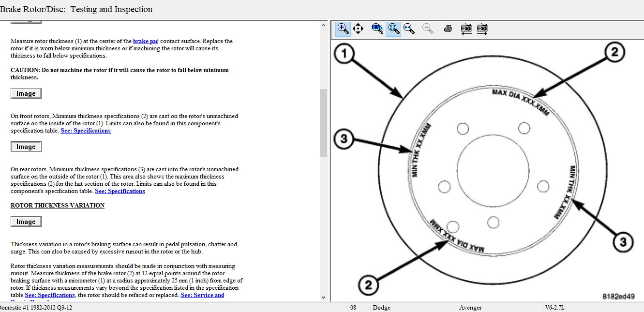The height and width of the screenshot is (312, 644).
Task: Open See: Specifications link in front rotors paragraph
Action: point(86,131)
